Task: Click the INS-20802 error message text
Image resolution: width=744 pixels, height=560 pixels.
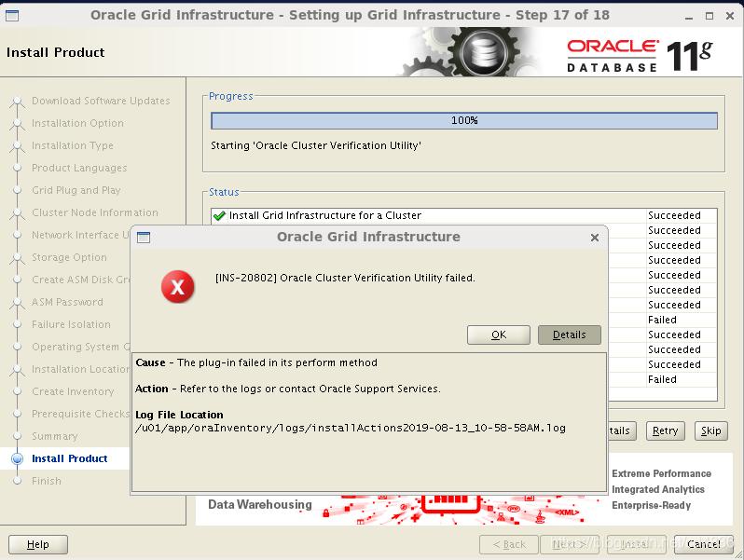Action: pyautogui.click(x=345, y=278)
